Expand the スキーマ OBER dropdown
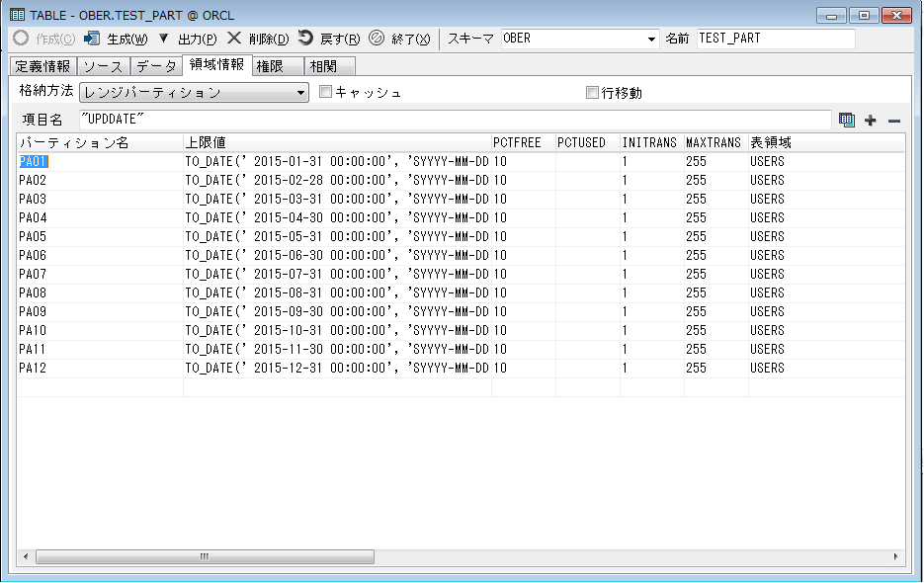This screenshot has height=583, width=924. click(x=651, y=39)
